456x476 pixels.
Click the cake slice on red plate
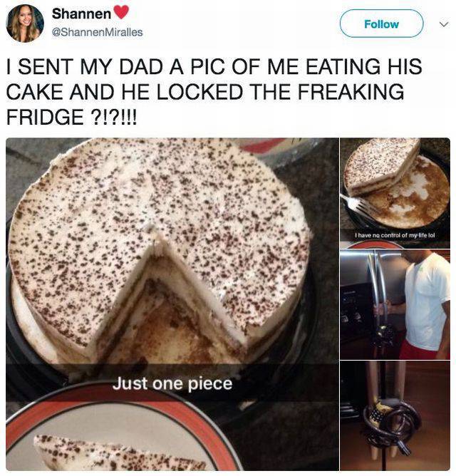[x=118, y=453]
